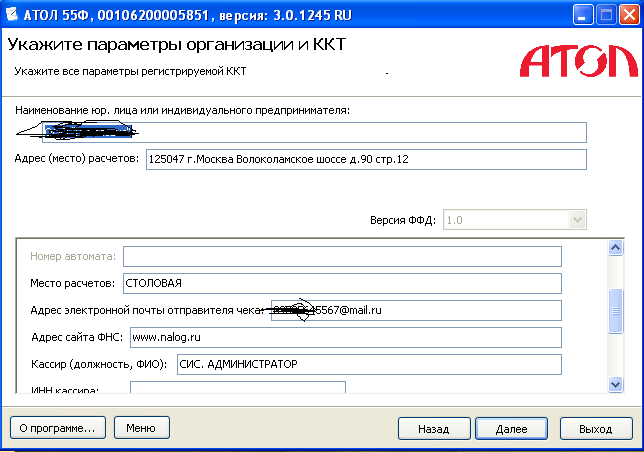Exit via the Выход button

[x=595, y=428]
